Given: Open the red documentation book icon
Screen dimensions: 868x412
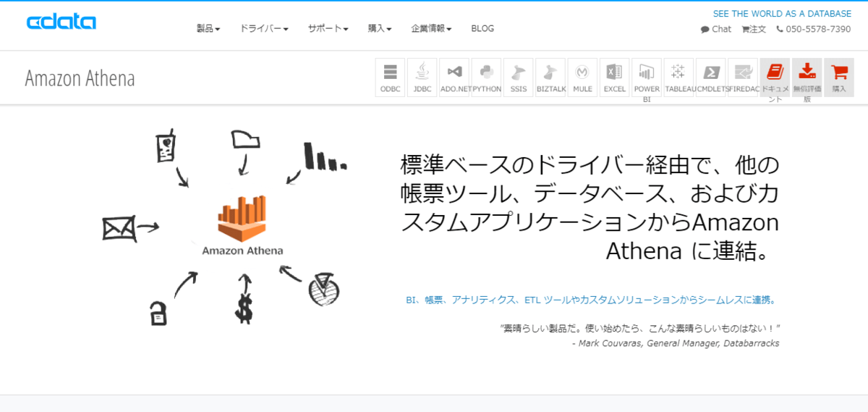Looking at the screenshot, I should [x=775, y=77].
